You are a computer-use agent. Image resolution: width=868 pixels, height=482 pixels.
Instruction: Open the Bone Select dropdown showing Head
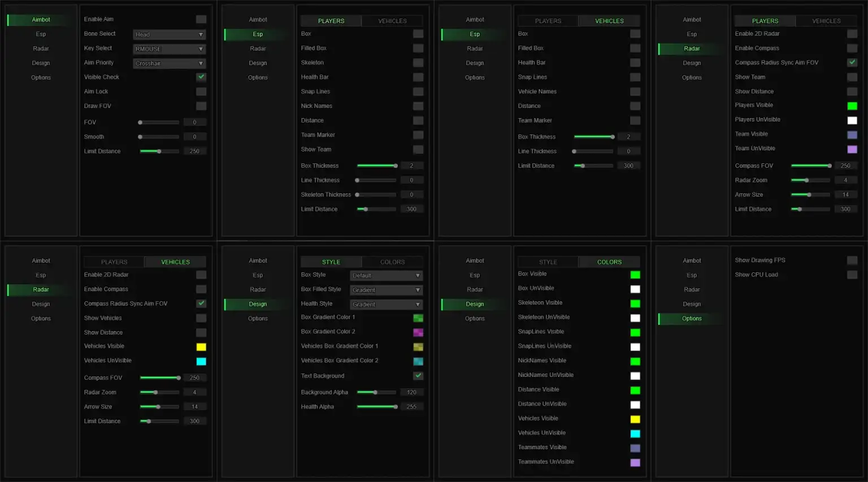point(169,34)
